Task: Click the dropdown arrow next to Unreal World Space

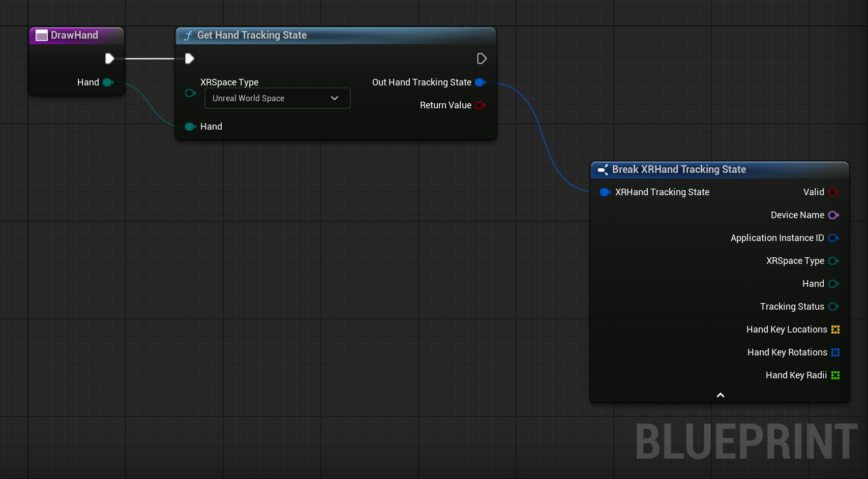Action: (x=335, y=98)
